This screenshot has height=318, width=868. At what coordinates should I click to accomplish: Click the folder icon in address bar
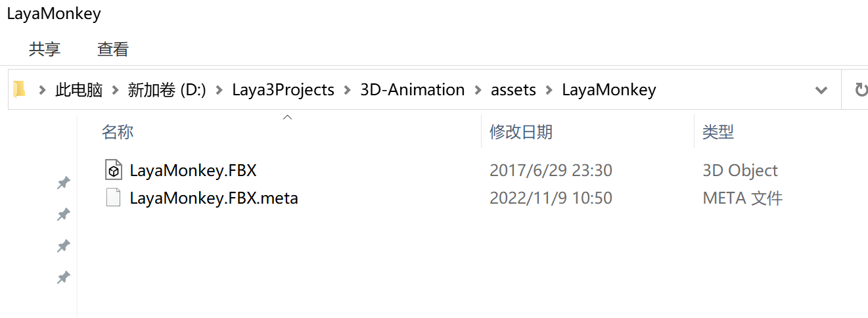pyautogui.click(x=20, y=89)
